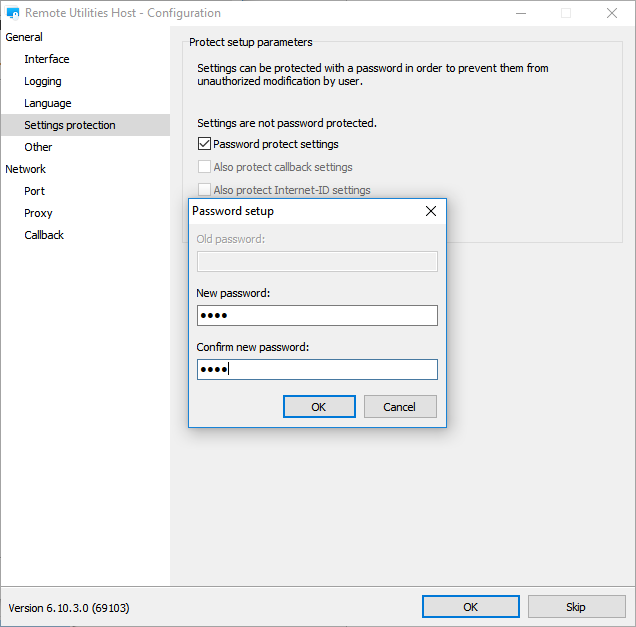Click Skip in the configuration window

click(576, 607)
